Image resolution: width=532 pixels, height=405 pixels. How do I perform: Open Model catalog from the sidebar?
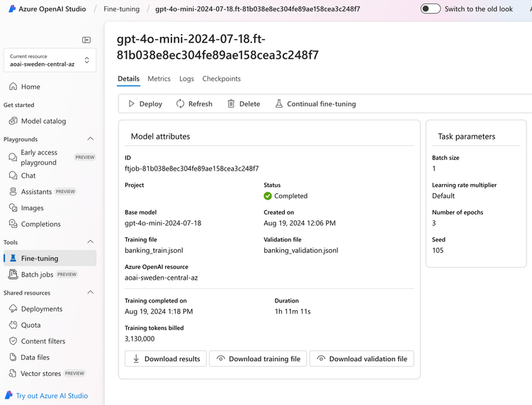pyautogui.click(x=43, y=121)
